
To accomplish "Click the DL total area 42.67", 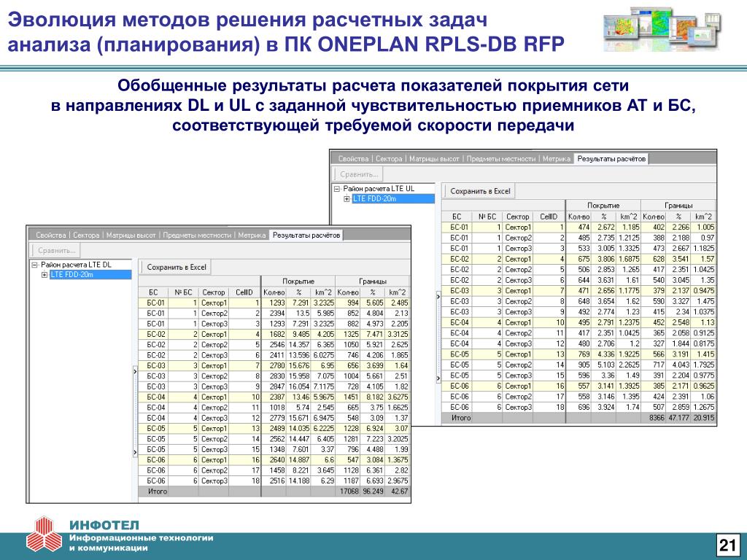I will tap(398, 491).
